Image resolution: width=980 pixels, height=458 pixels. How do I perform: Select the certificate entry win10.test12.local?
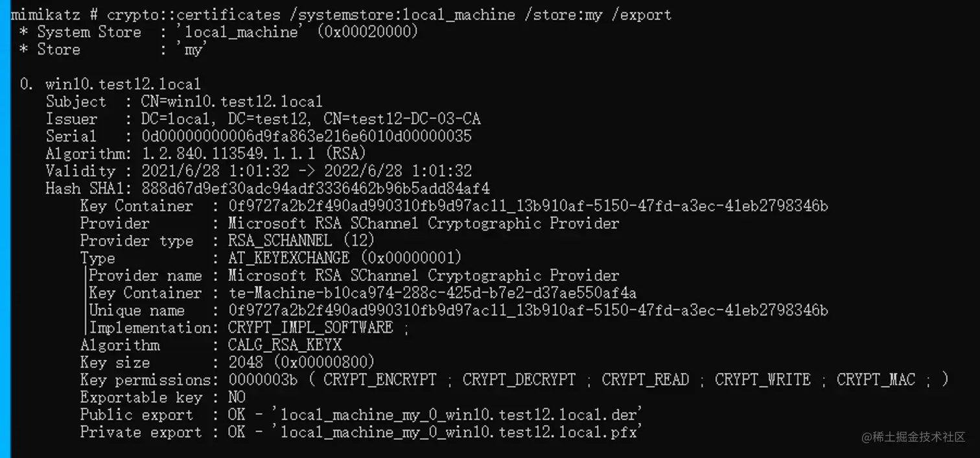123,84
